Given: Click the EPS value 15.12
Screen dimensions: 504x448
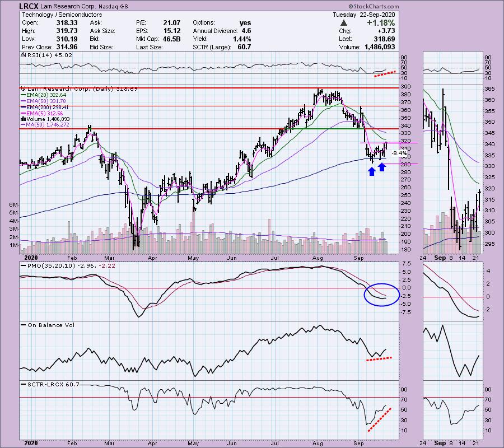Looking at the screenshot, I should pyautogui.click(x=172, y=31).
